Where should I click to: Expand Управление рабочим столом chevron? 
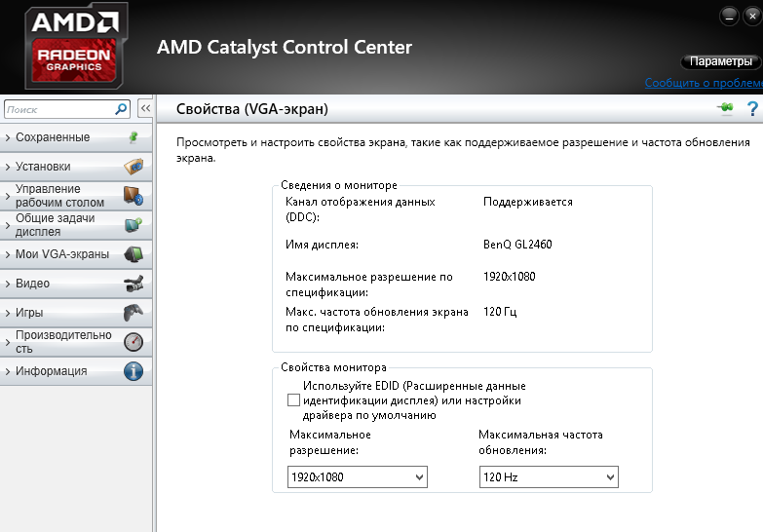pos(7,196)
